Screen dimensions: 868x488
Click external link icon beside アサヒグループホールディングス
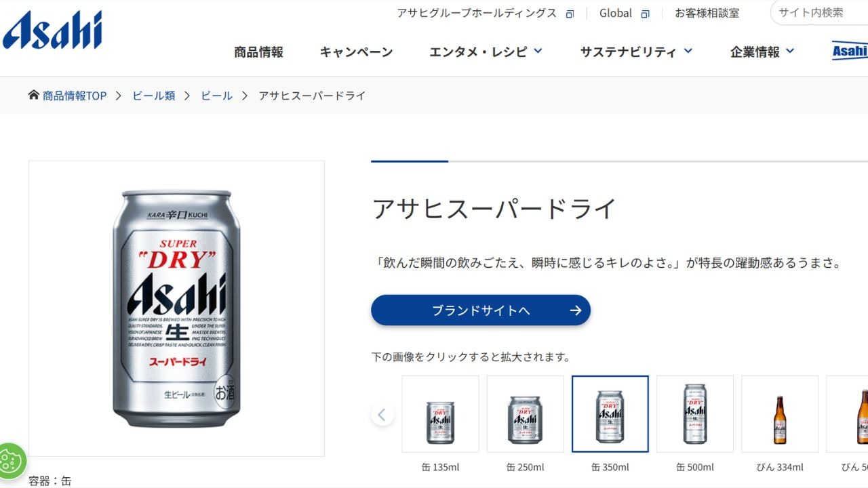570,14
